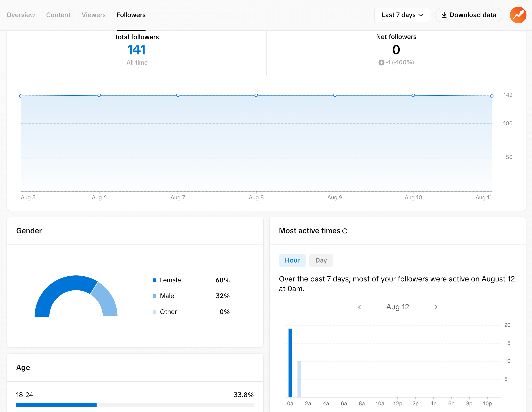This screenshot has width=532, height=412.
Task: Click the download arrow icon
Action: pyautogui.click(x=444, y=15)
